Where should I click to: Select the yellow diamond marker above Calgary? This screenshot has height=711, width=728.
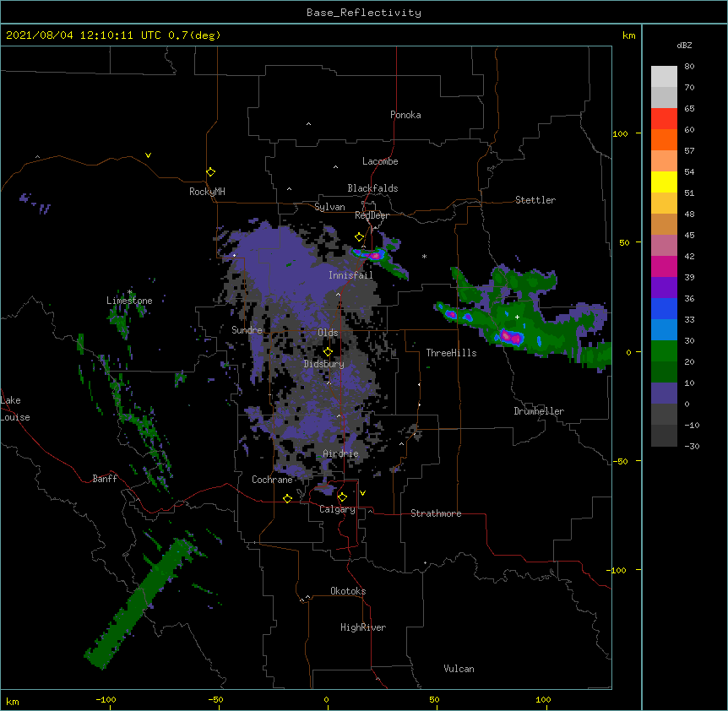(342, 497)
